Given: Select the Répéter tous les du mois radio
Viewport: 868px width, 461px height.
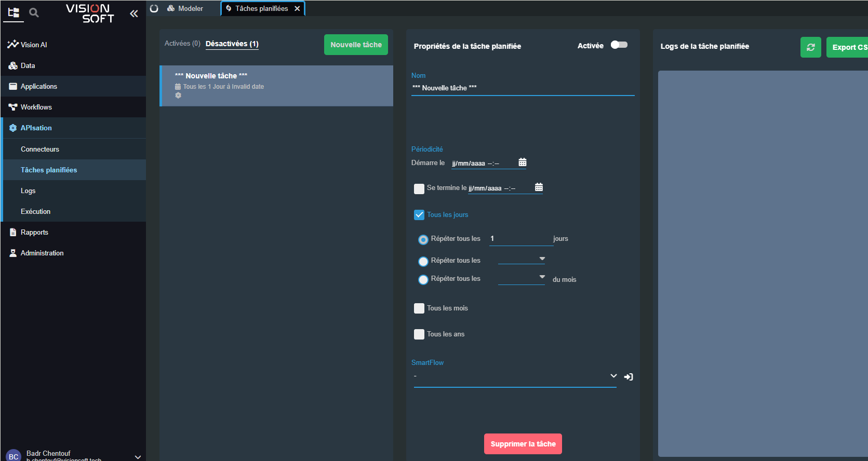Looking at the screenshot, I should tap(423, 279).
